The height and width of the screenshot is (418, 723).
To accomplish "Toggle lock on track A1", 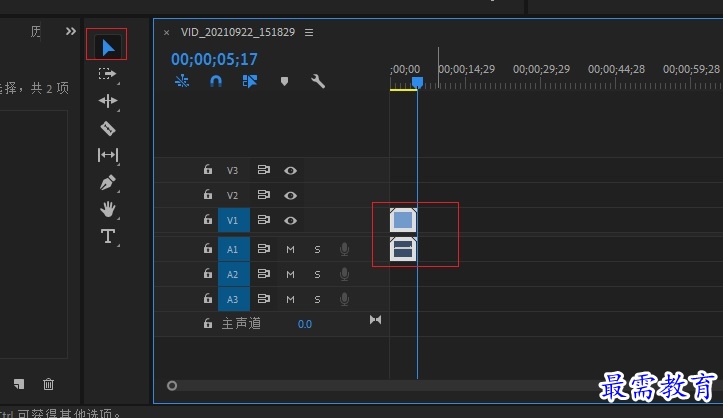I will (207, 248).
